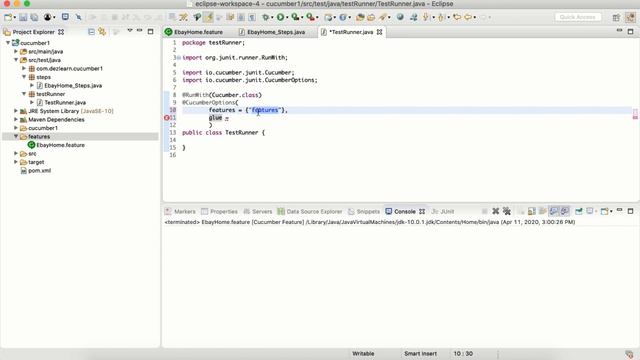Toggle Block Selection Mode button
Image resolution: width=640 pixels, height=360 pixels.
[x=241, y=17]
